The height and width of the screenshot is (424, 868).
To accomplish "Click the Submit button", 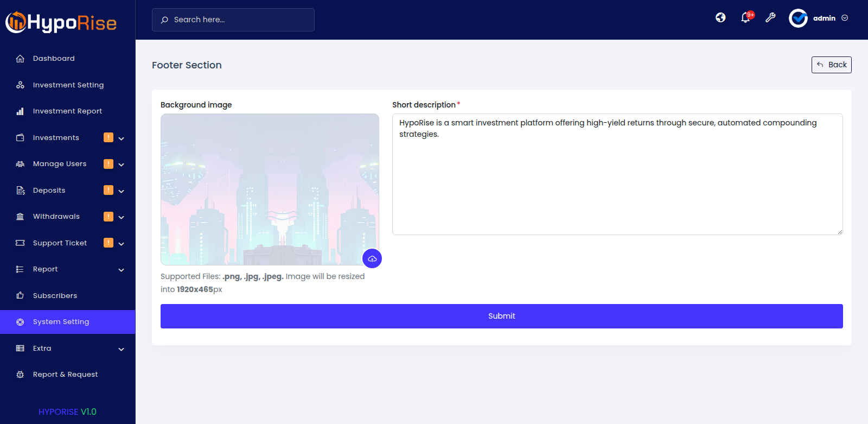I will tap(502, 316).
